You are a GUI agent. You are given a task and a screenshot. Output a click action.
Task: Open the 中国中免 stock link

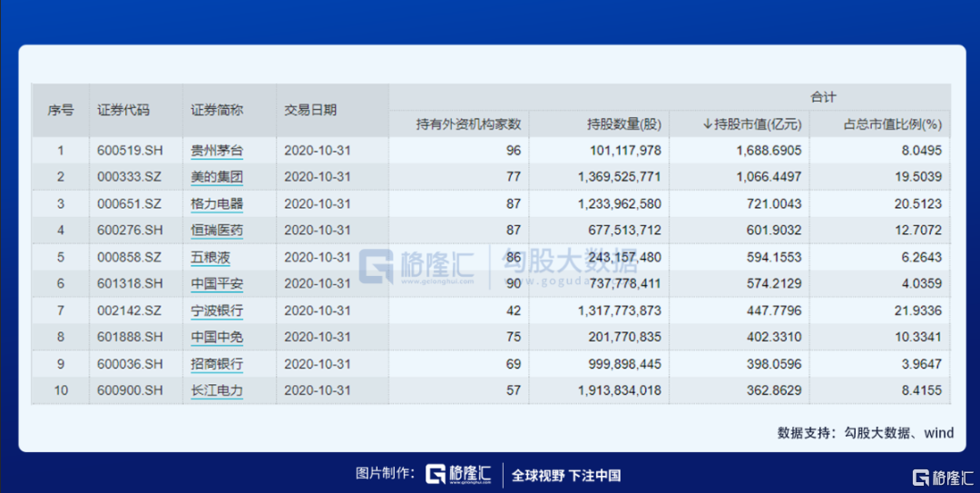coord(217,337)
